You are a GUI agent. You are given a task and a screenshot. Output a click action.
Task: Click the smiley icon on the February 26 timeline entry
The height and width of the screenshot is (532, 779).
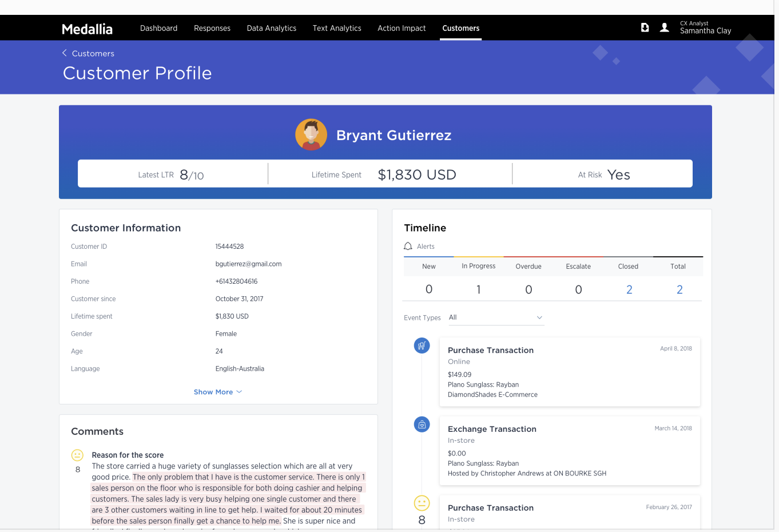click(422, 503)
